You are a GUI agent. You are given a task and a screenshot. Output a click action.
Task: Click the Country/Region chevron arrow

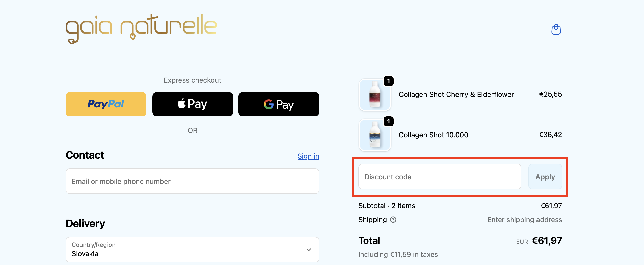click(x=309, y=250)
